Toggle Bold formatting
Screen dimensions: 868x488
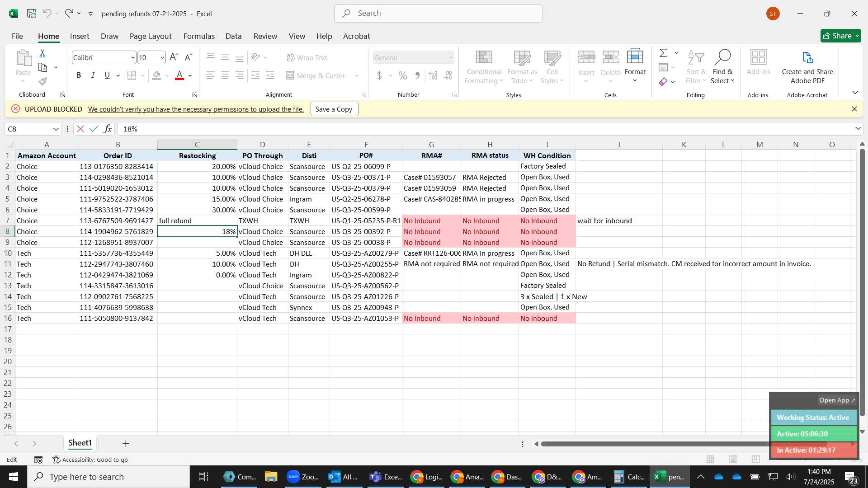(79, 75)
